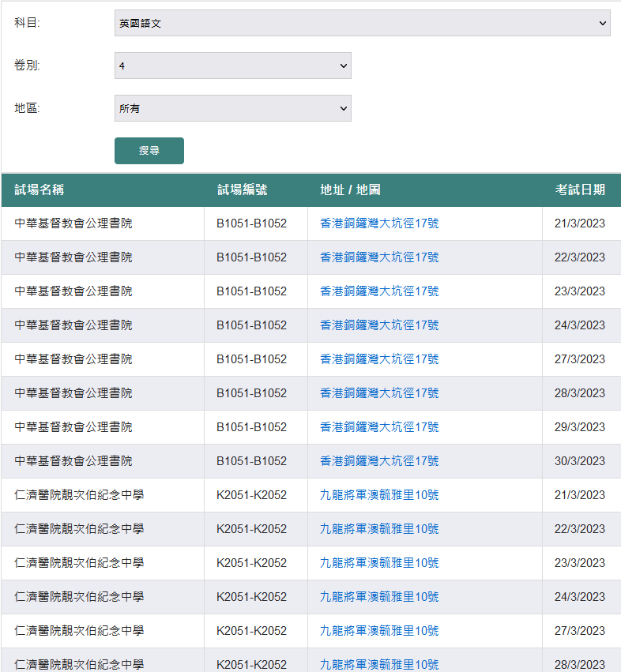Open 九龍將軍澳毓雅里10號 map link for 24/3/2023
Image resolution: width=621 pixels, height=672 pixels.
379,596
